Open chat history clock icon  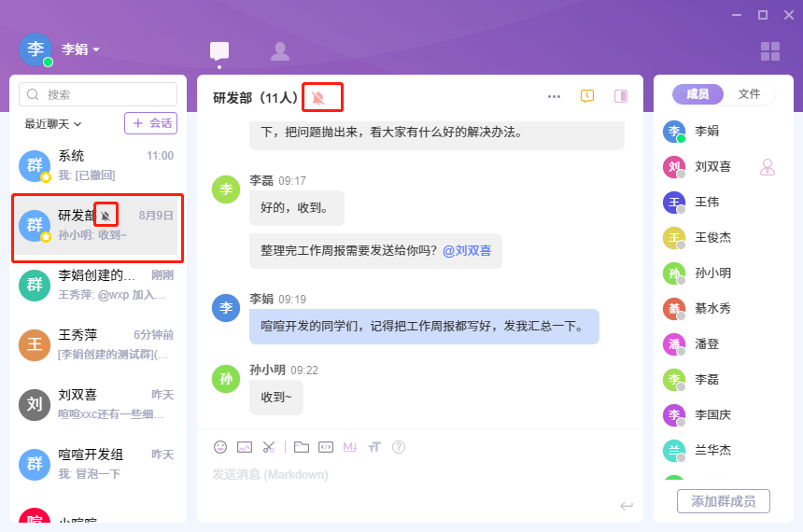tap(587, 96)
